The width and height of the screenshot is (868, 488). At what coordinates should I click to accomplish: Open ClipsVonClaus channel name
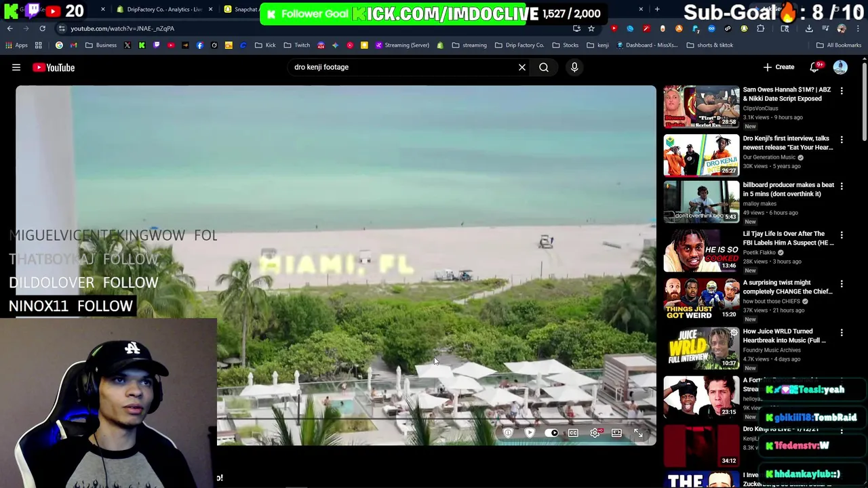click(760, 108)
